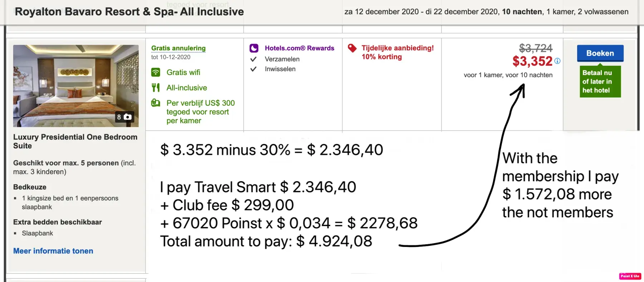Expand Meer informatie tonen
Viewport: 644px width, 282px height.
(53, 251)
